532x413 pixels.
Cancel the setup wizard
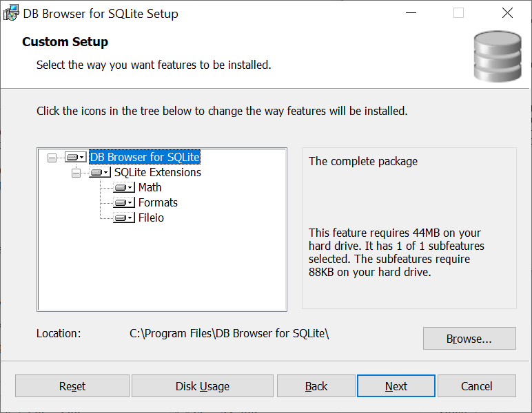(477, 386)
